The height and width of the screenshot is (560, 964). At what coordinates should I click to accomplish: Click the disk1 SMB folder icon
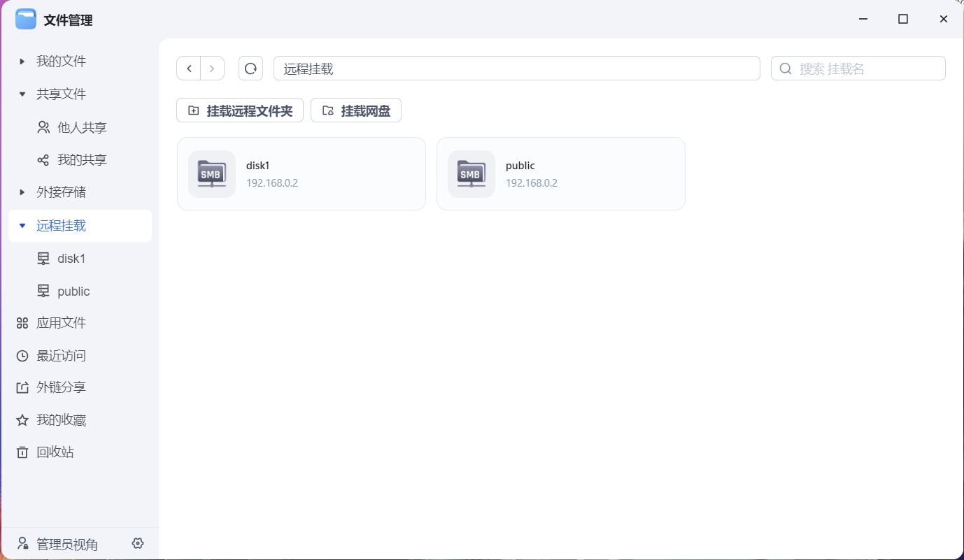pyautogui.click(x=212, y=174)
